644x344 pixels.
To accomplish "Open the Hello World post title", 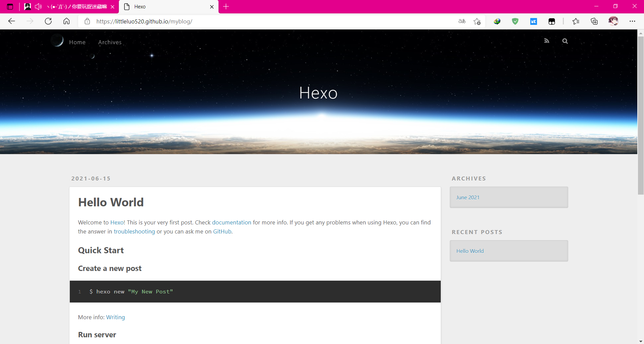I will [111, 202].
